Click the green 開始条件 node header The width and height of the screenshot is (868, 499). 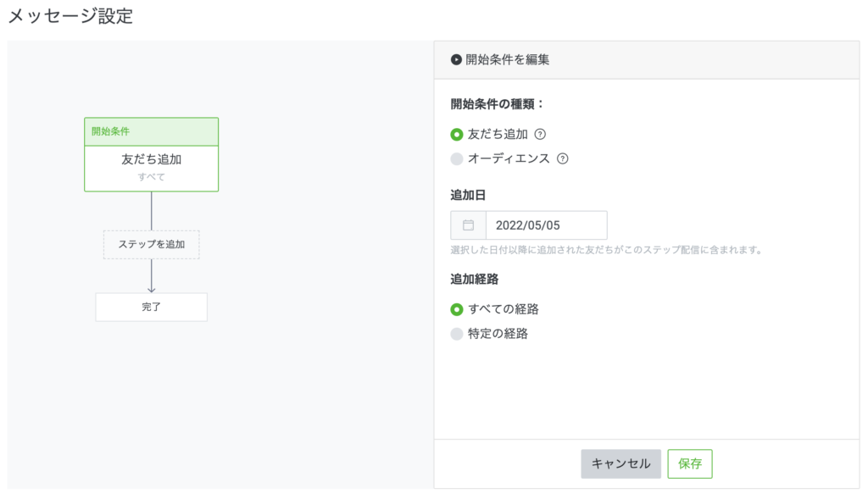coord(151,131)
